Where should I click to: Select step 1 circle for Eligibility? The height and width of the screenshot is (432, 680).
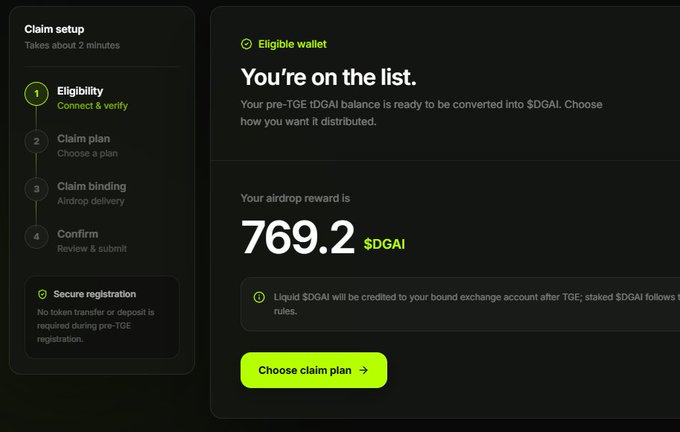[x=36, y=94]
